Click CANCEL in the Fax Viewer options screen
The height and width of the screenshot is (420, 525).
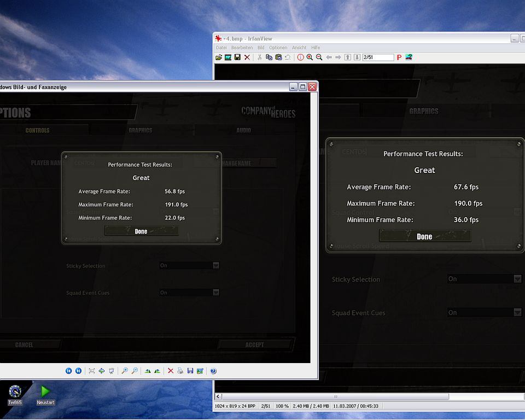[24, 345]
